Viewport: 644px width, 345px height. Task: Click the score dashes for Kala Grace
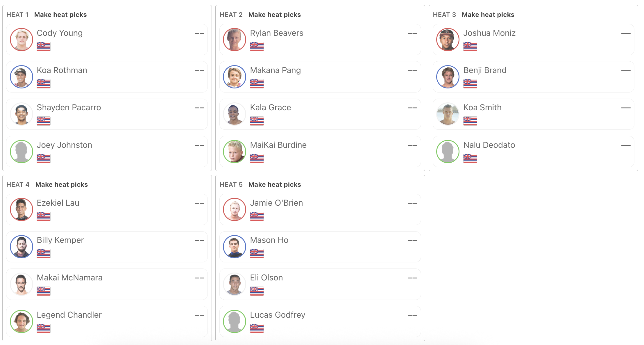[412, 108]
